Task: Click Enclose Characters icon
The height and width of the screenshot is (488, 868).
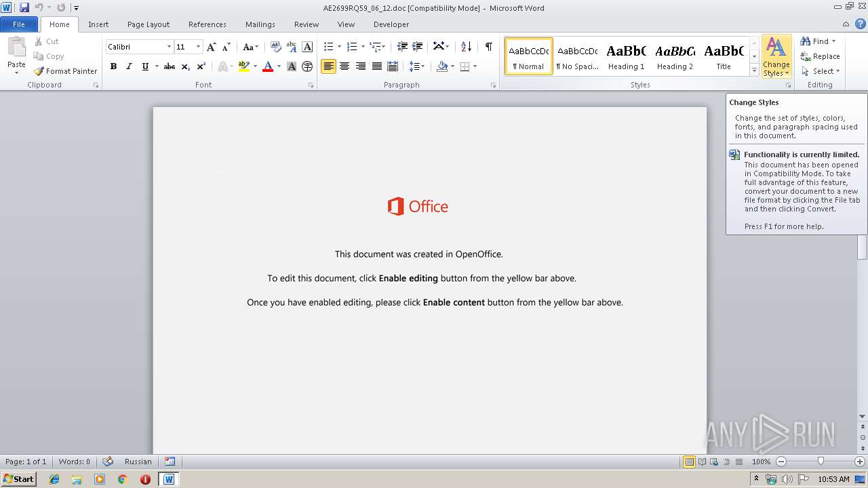Action: pyautogui.click(x=307, y=66)
